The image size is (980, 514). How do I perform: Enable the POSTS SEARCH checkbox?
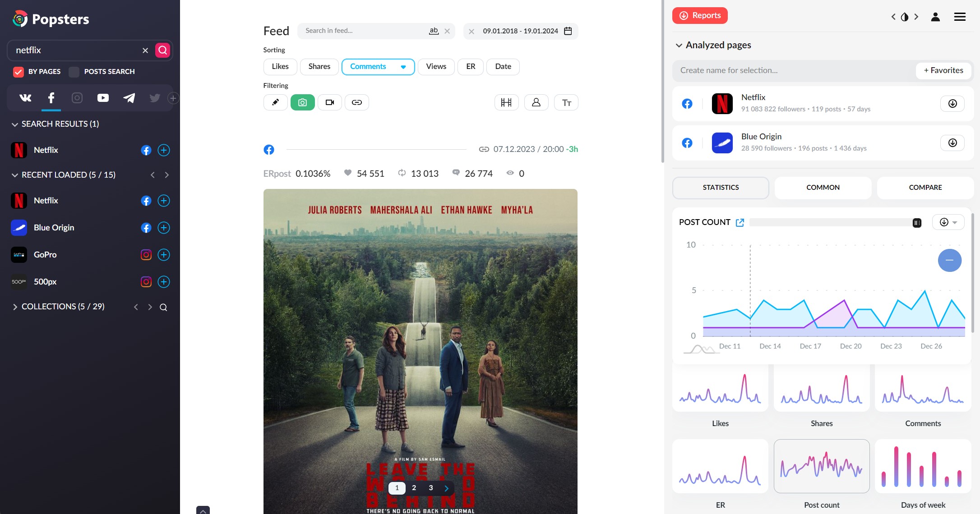pyautogui.click(x=74, y=72)
